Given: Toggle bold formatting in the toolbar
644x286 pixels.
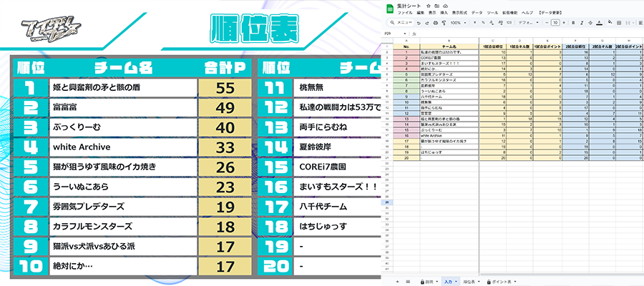Looking at the screenshot, I should click(x=573, y=23).
